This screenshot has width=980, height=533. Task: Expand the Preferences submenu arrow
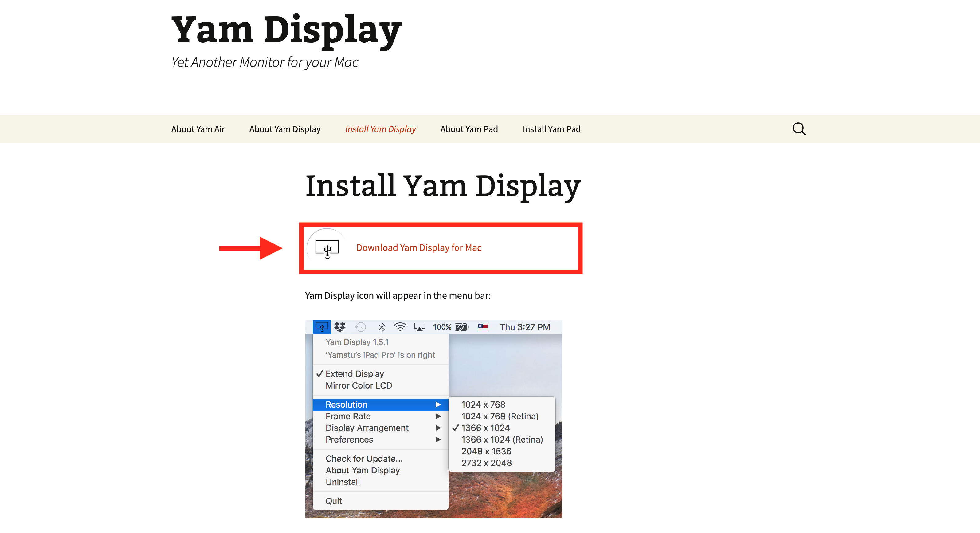tap(438, 440)
